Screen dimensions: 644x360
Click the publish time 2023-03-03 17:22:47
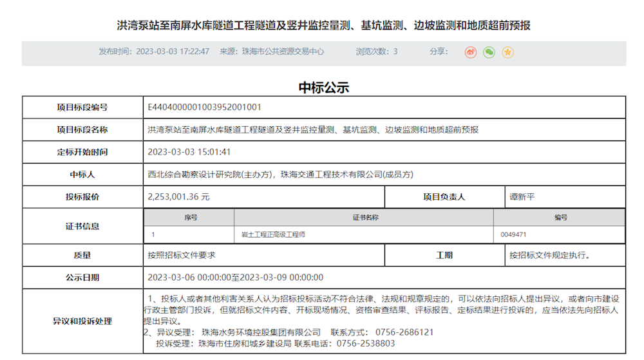tap(173, 52)
